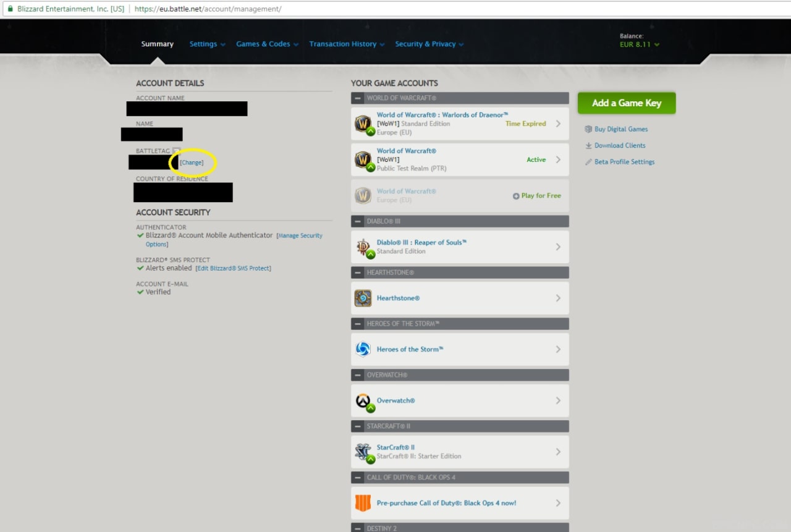Expand the Games & Codes dropdown

[x=267, y=44]
